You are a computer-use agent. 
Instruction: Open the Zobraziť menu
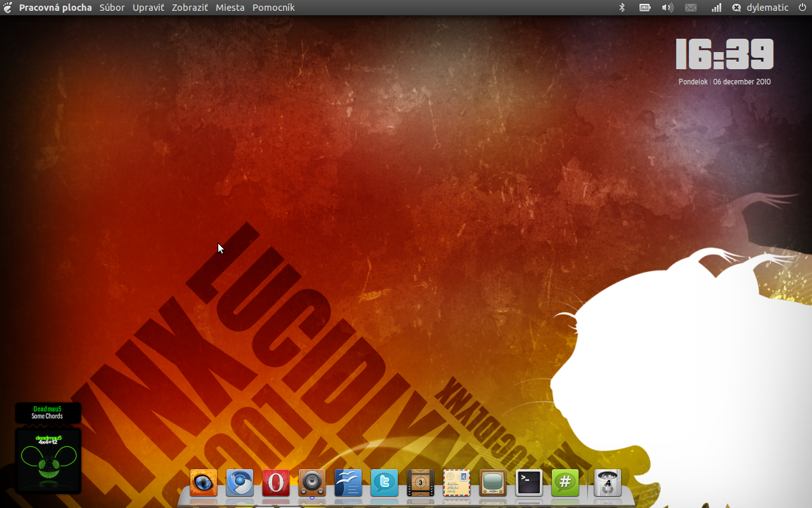pyautogui.click(x=190, y=8)
